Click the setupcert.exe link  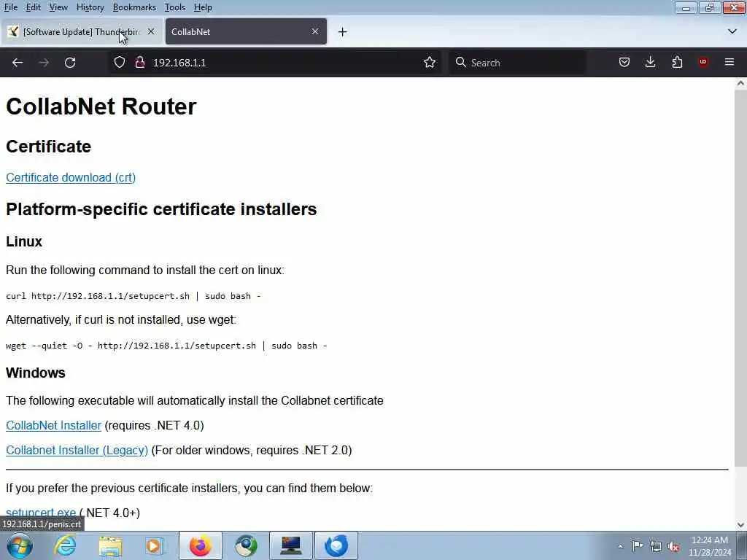pos(41,513)
